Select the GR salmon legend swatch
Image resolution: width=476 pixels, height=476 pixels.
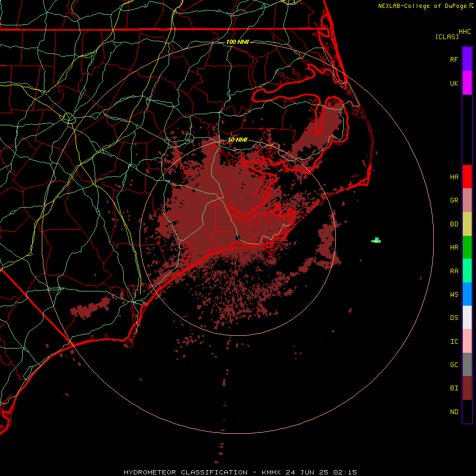click(467, 200)
